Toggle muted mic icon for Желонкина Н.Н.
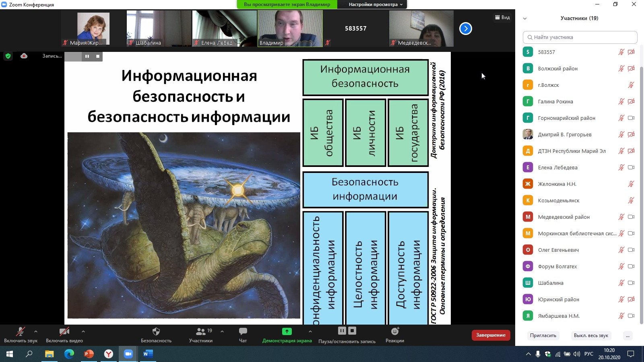644x362 pixels. click(631, 184)
